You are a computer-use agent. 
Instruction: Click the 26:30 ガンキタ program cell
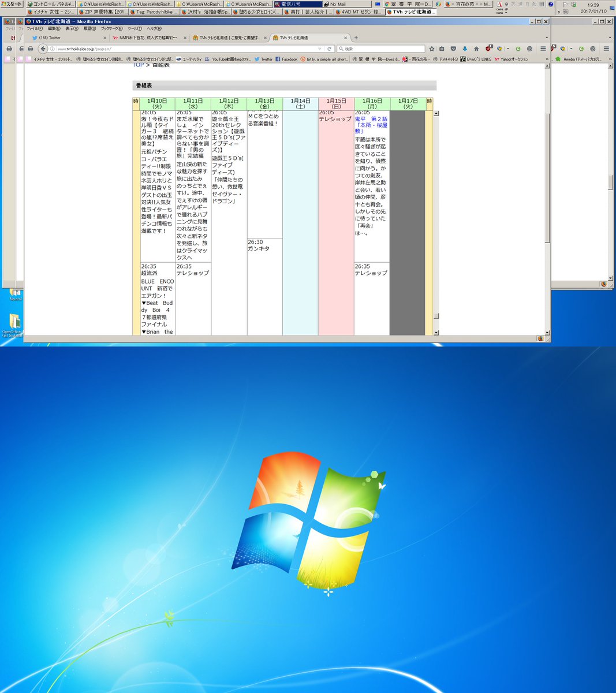[x=264, y=286]
